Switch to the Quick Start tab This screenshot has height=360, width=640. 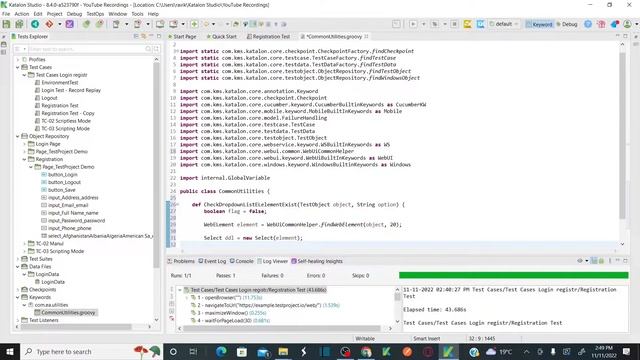222,36
